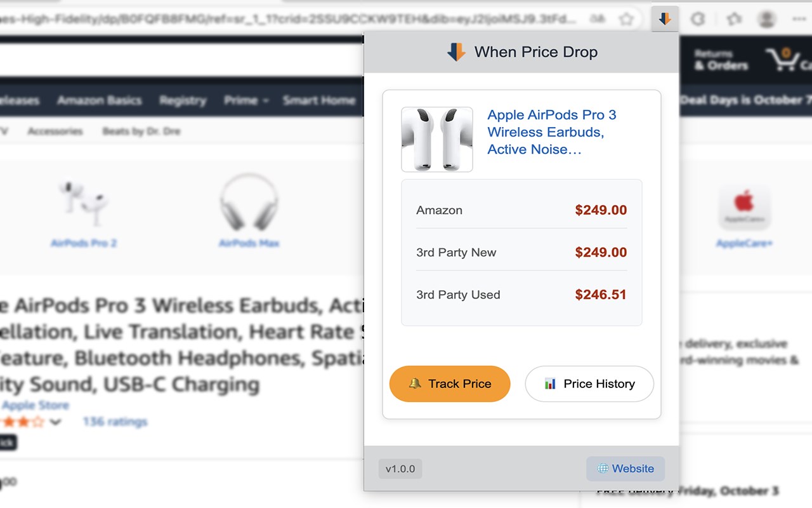Click the chart icon on Price History
Screen dimensions: 812x508
[x=549, y=384]
